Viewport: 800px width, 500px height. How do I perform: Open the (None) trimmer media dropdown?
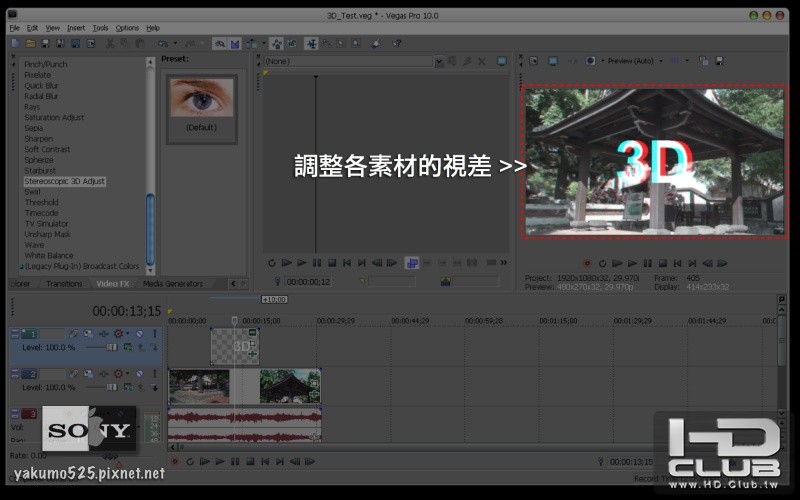439,62
